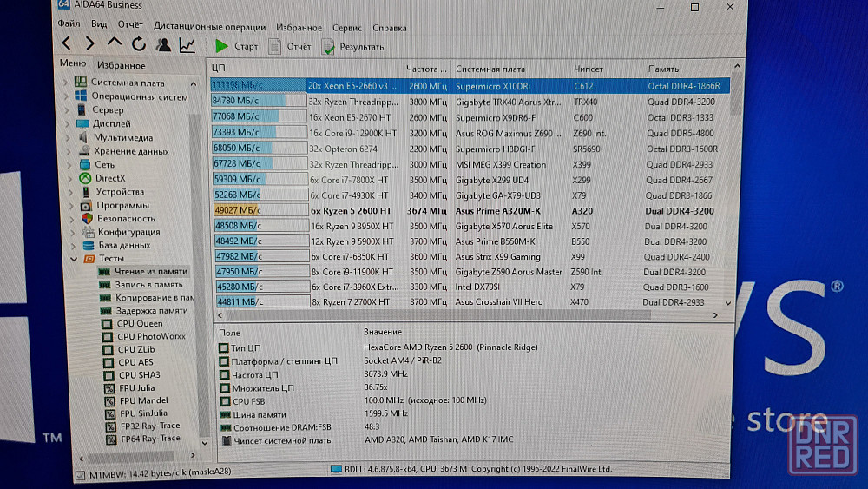Screen dimensions: 868x489
Task: Select the FP64 Ray-Trace benchmark
Action: pos(150,438)
